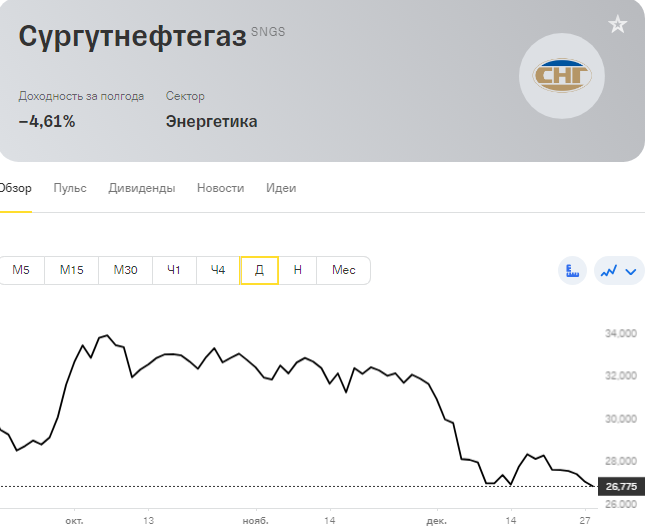Click the −4,61% half-year return value
Screen dimensions: 646x530
tap(47, 122)
